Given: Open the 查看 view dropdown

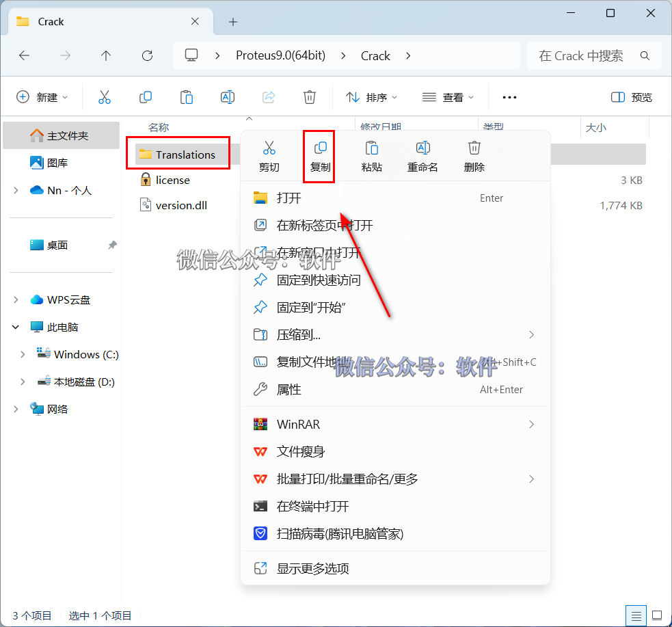Looking at the screenshot, I should tap(447, 97).
